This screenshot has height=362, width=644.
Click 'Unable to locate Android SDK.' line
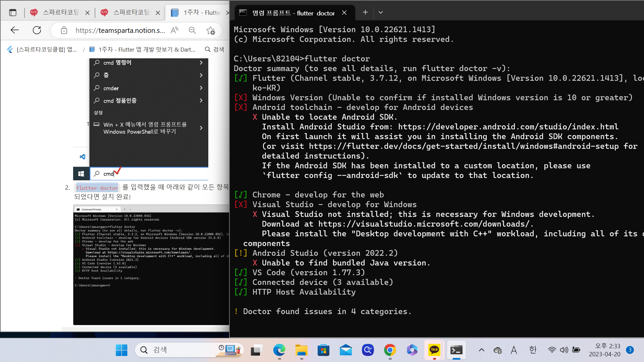pyautogui.click(x=325, y=117)
